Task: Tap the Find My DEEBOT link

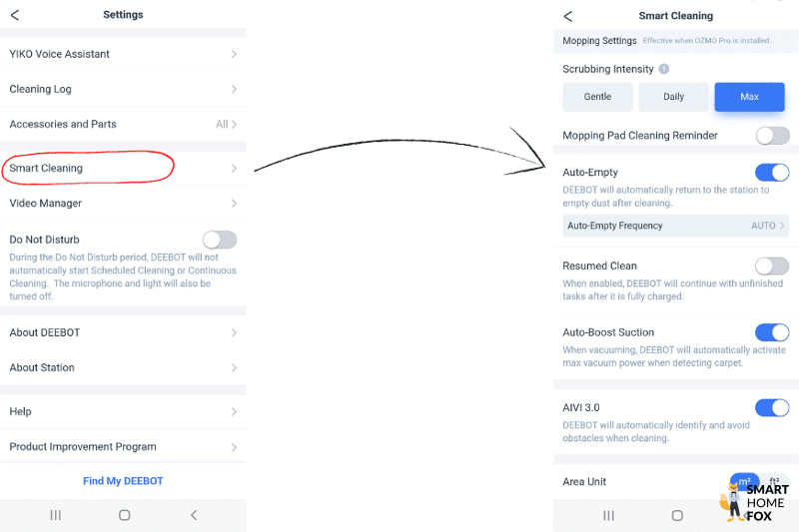Action: 123,481
